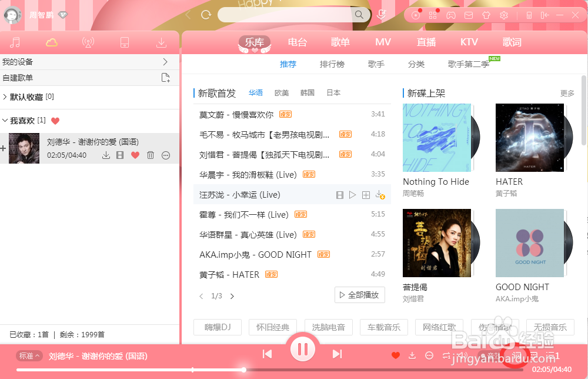This screenshot has width=588, height=379.
Task: Switch to 直播 tab
Action: tap(426, 42)
